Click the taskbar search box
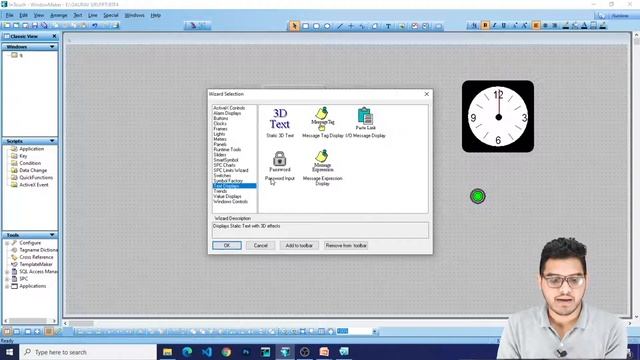Screen dimensions: 640x360 pos(88,352)
